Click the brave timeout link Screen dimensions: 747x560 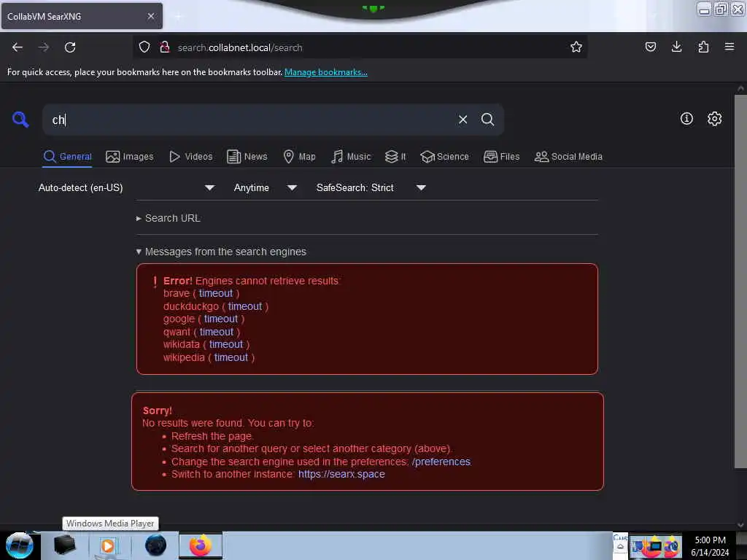216,293
